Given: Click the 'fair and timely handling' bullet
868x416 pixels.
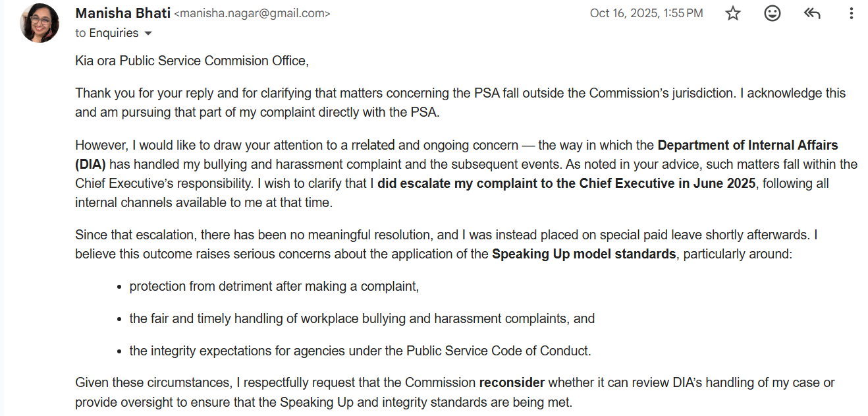Looking at the screenshot, I should [x=362, y=318].
